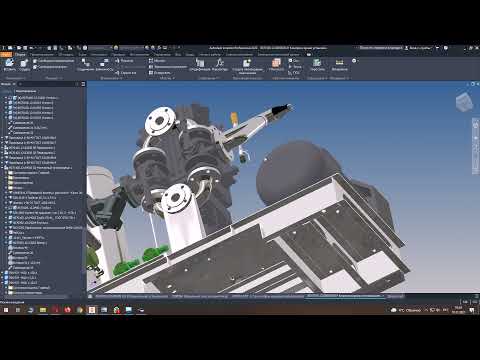The height and width of the screenshot is (360, 480).
Task: Open the browser panel options menu icon
Action: [x=83, y=84]
